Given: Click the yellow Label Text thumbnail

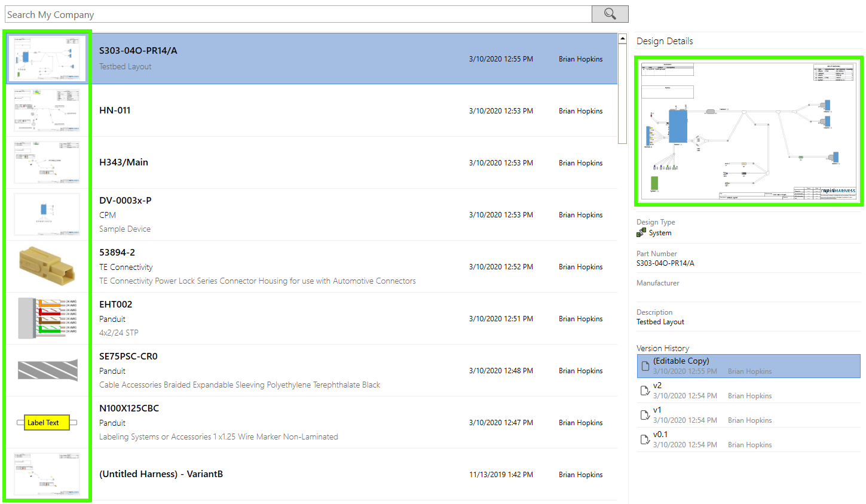Looking at the screenshot, I should (47, 422).
